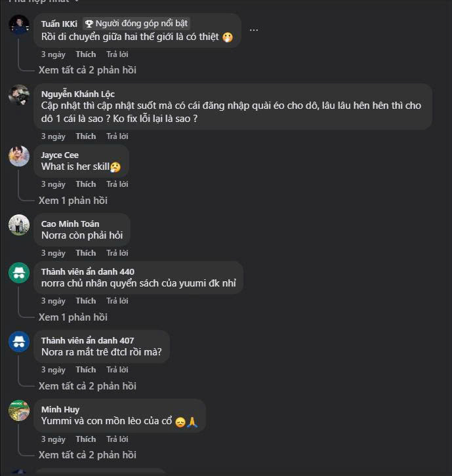Open Minh Huy's profile avatar

coord(19,410)
